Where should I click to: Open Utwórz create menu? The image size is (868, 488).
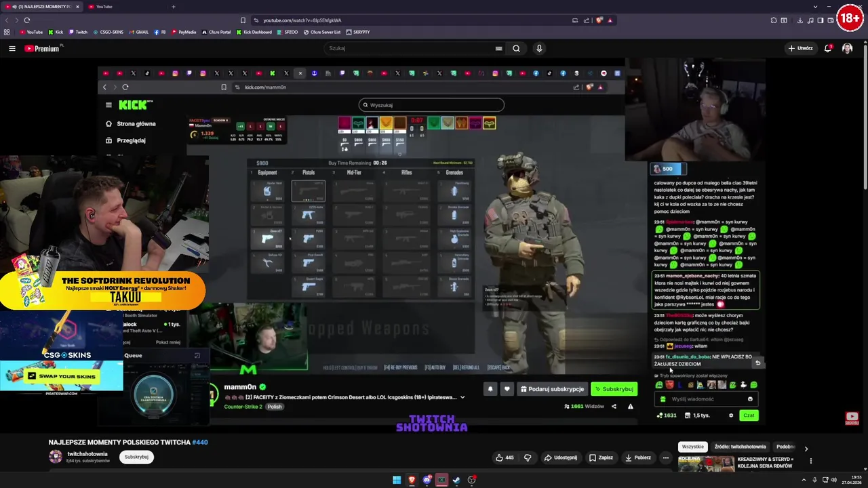(x=800, y=48)
